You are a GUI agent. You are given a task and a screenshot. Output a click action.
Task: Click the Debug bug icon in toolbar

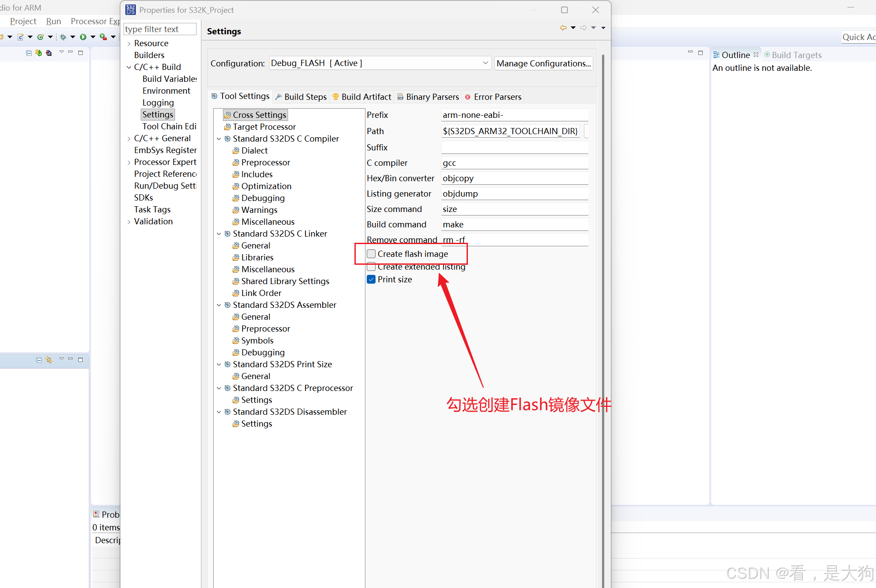(x=63, y=37)
